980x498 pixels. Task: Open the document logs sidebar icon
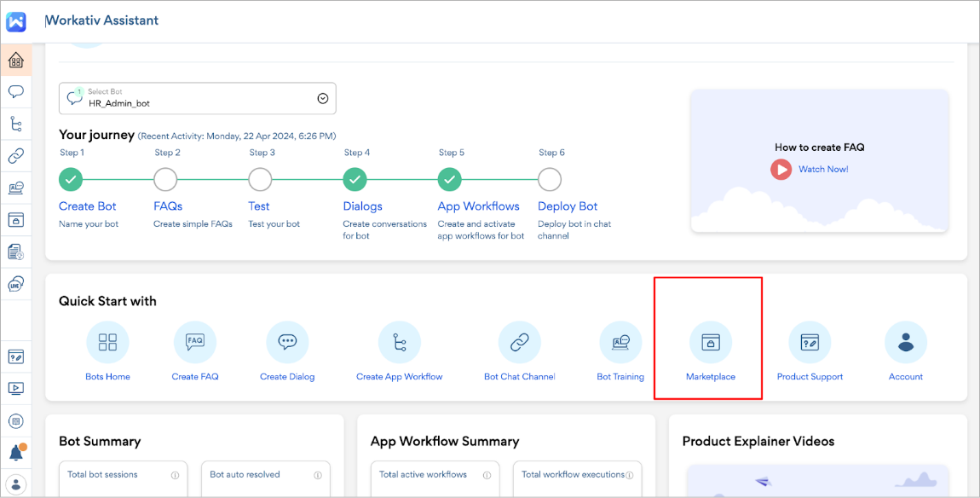click(x=16, y=252)
